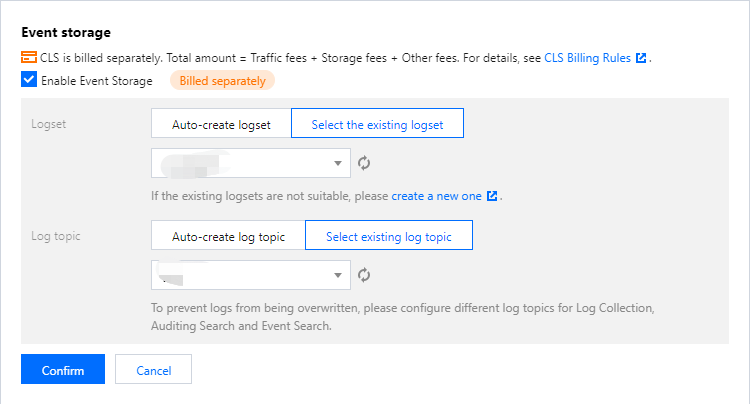Screen dimensions: 752x404
Task: Uncheck Enable Event Storage checkbox
Action: 29,81
